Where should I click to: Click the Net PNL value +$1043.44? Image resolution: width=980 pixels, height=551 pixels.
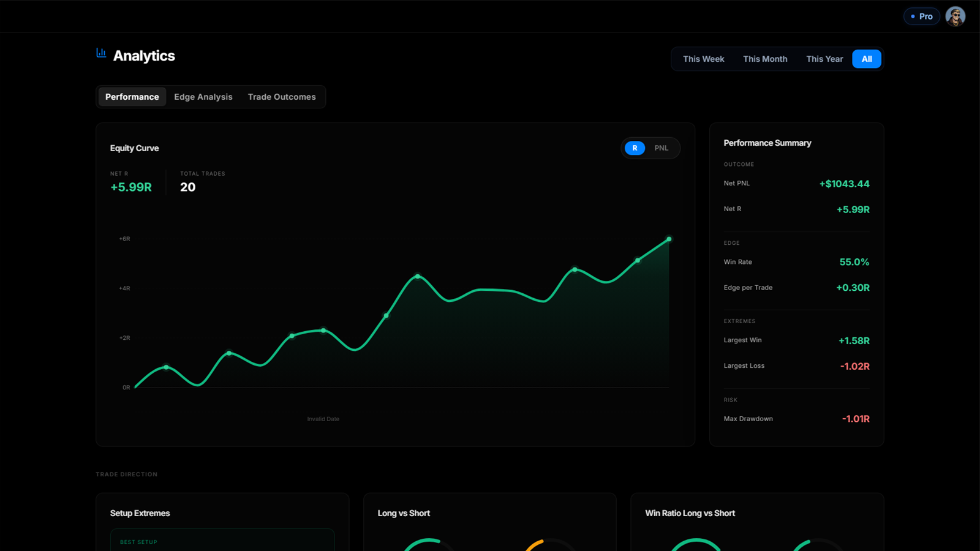click(845, 184)
